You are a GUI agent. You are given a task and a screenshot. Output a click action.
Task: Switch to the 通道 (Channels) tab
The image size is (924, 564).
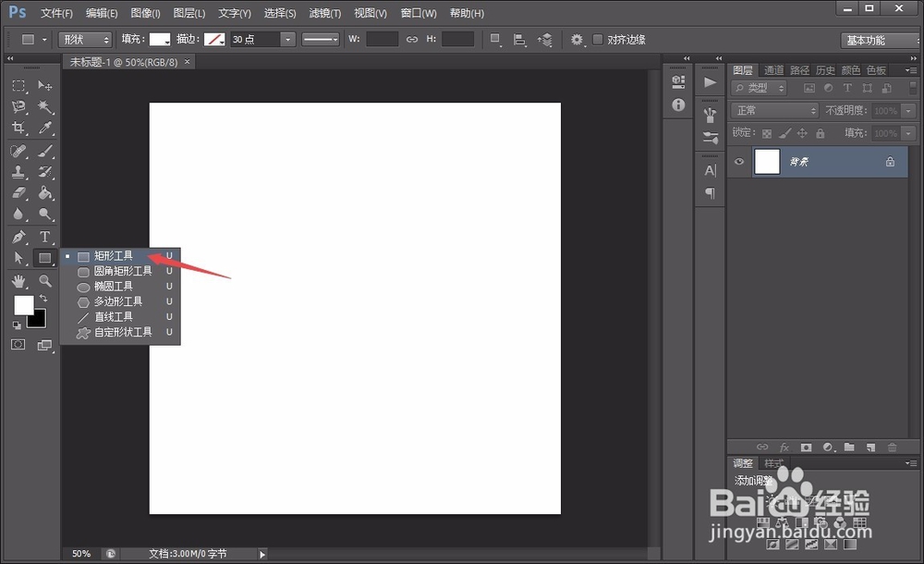773,69
